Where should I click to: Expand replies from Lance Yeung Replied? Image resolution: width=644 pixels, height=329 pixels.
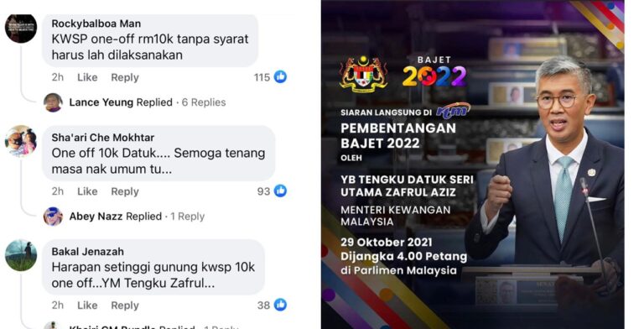coord(121,102)
